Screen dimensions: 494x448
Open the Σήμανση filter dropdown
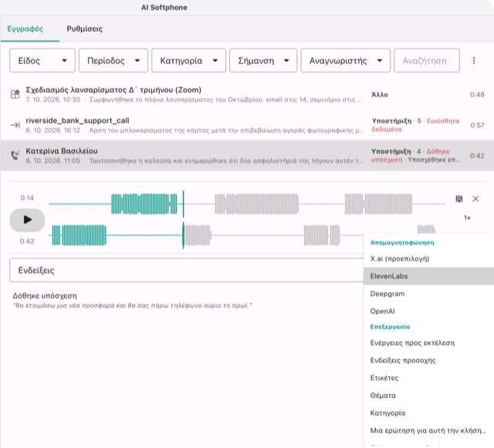click(x=263, y=60)
